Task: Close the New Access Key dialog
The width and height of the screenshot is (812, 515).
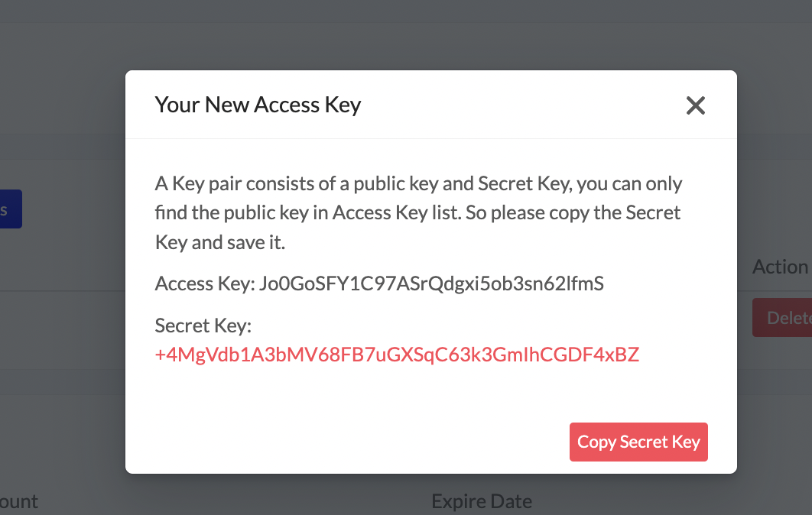Action: (695, 105)
